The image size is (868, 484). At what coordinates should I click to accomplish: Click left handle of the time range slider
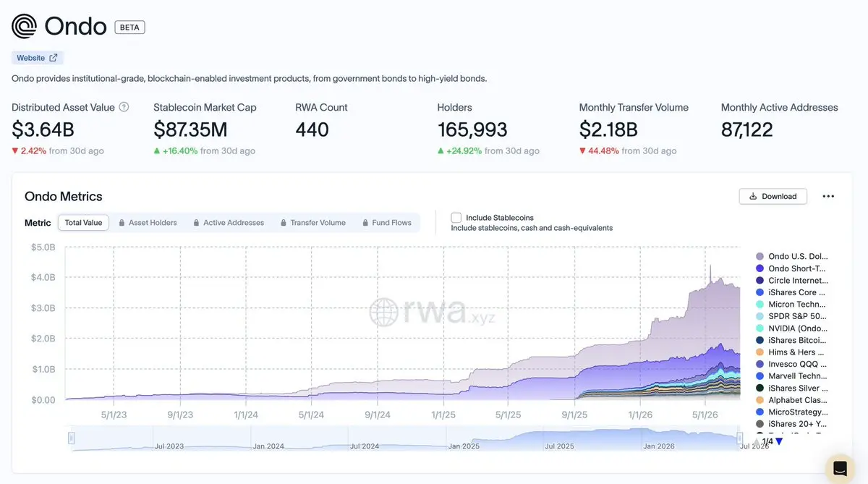72,438
